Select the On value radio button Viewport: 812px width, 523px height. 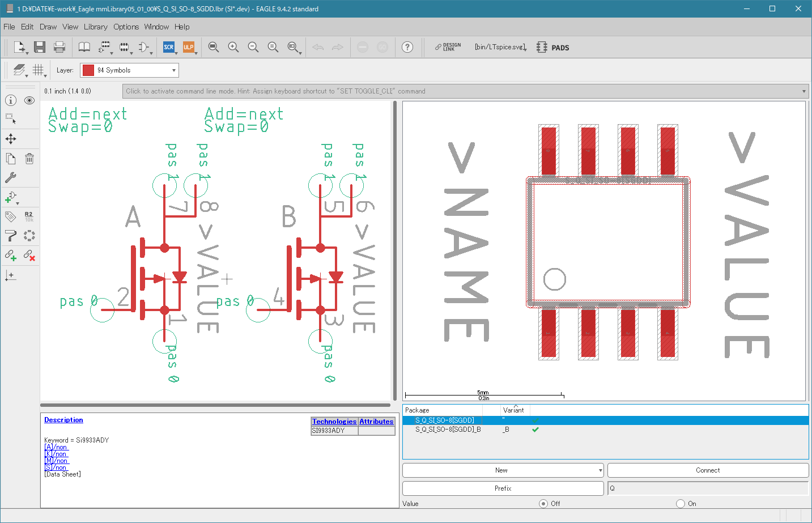pyautogui.click(x=681, y=503)
